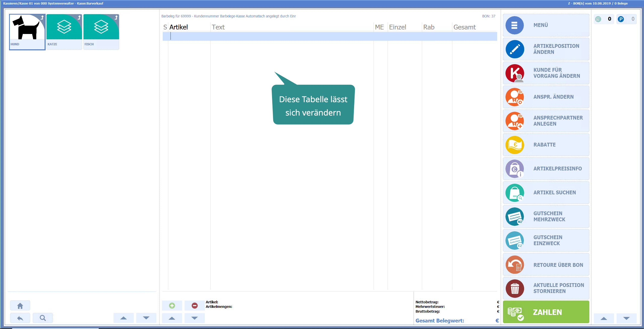644x329 pixels.
Task: Click Ansprechpartner anlegen button
Action: pyautogui.click(x=546, y=121)
